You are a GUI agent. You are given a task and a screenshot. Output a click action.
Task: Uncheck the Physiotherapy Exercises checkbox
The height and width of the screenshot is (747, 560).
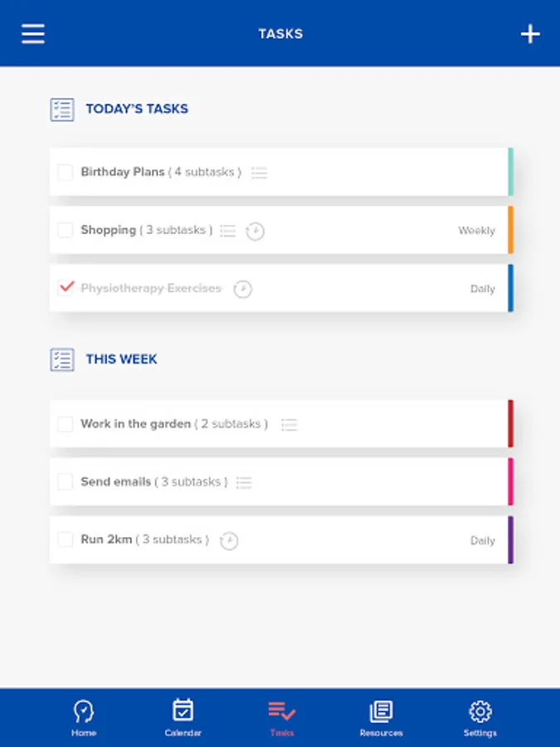coord(66,288)
